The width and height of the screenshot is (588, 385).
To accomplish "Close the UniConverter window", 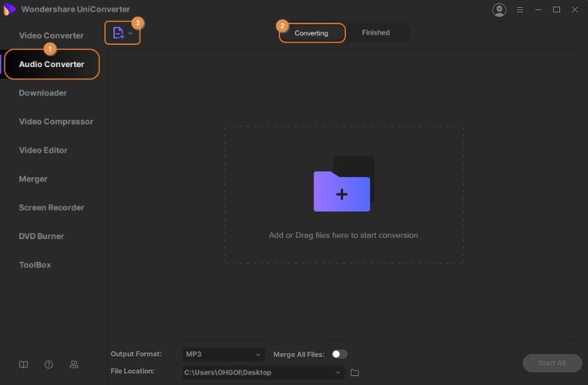I will (575, 10).
